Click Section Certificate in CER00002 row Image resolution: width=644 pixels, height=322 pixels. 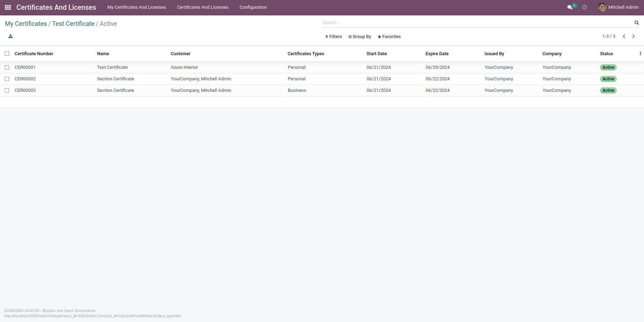click(116, 79)
